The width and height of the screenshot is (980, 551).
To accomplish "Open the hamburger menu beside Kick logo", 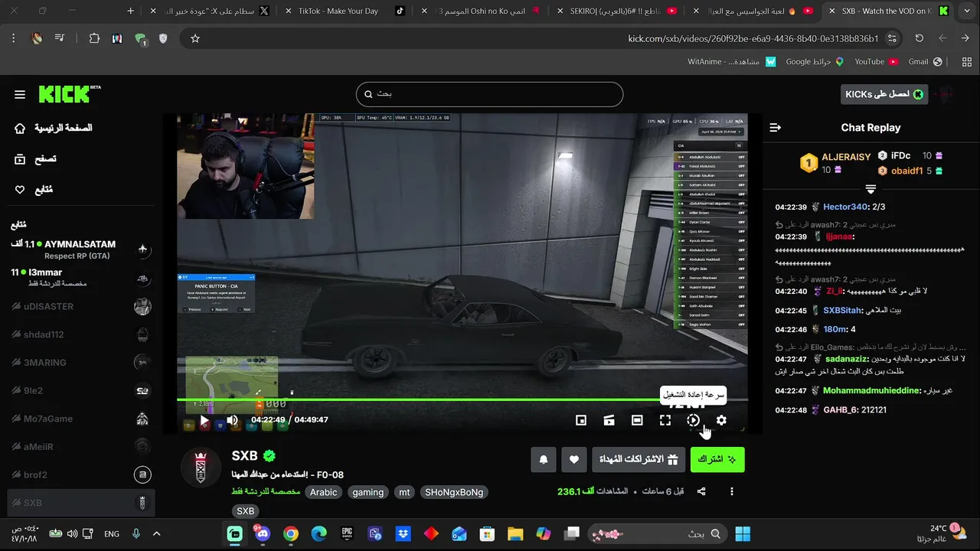I will (x=20, y=94).
